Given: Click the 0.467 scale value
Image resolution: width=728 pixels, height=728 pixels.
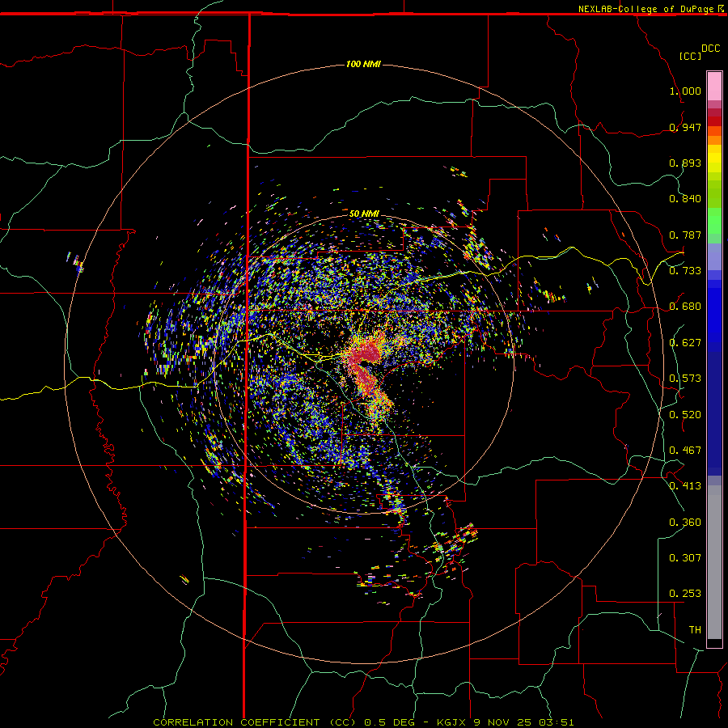Looking at the screenshot, I should click(x=685, y=450).
